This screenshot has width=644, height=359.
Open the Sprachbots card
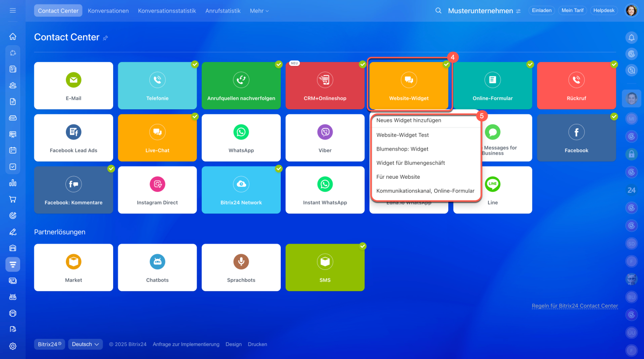pyautogui.click(x=241, y=267)
